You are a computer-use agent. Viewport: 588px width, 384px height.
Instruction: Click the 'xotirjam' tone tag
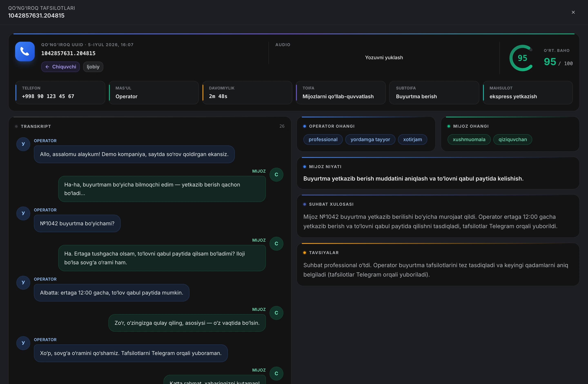[412, 139]
